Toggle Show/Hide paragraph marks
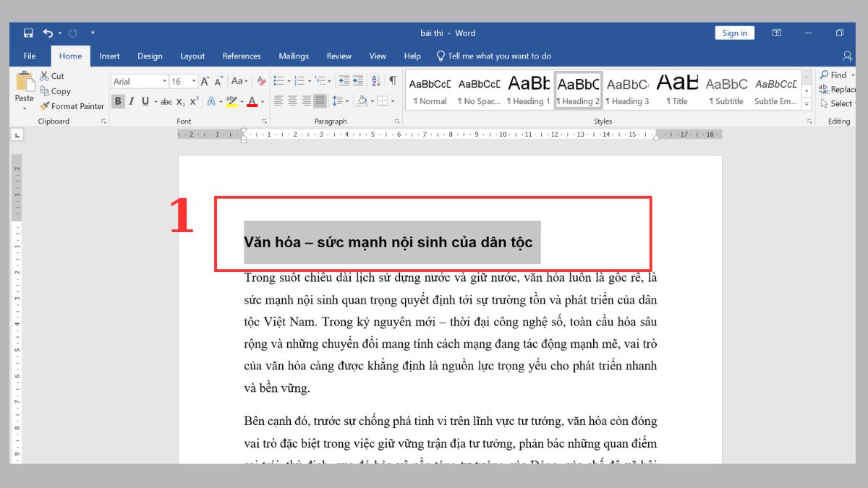Viewport: 868px width, 488px height. coord(393,81)
